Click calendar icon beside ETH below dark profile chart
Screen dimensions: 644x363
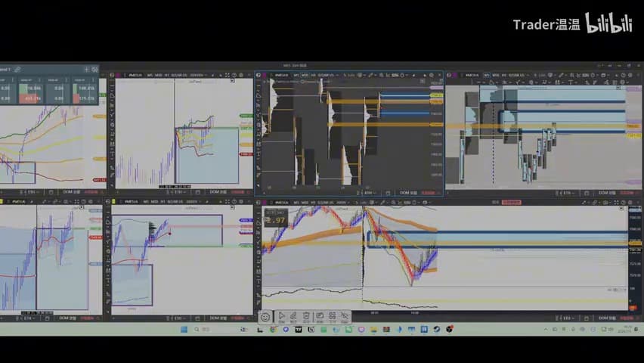click(x=388, y=192)
